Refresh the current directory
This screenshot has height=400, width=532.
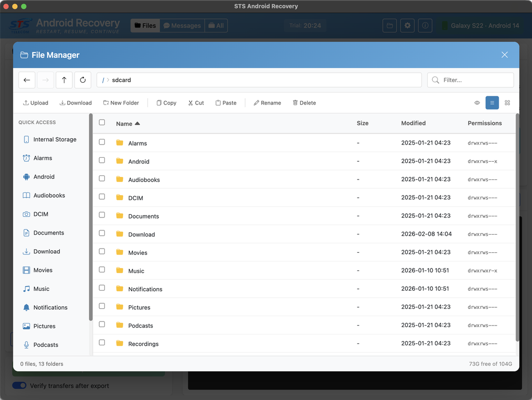click(x=83, y=80)
